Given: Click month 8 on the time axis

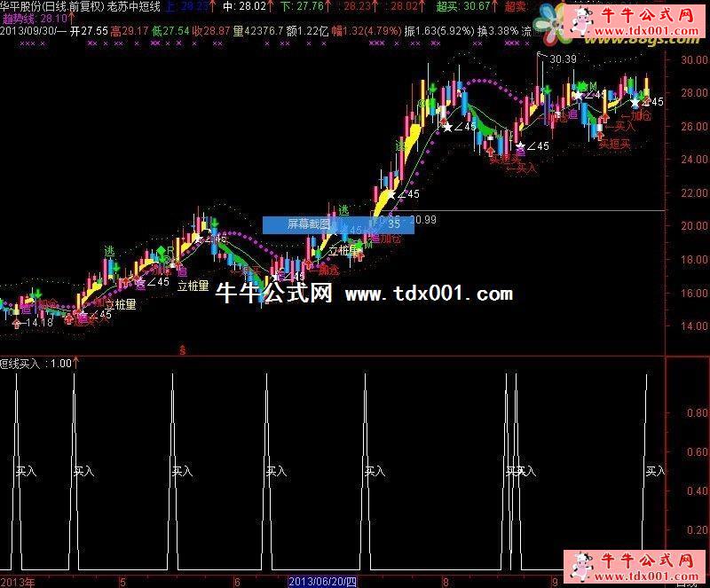Looking at the screenshot, I should (x=446, y=582).
